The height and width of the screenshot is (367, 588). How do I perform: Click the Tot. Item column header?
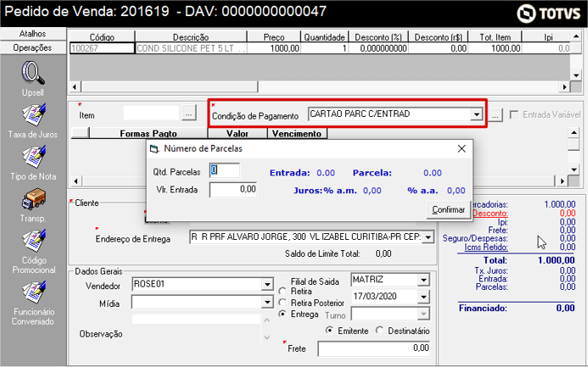[495, 37]
